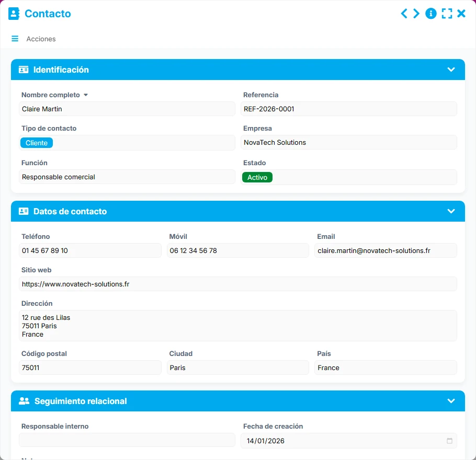Edit the Móvil field 06 12 34 56 78

point(238,250)
